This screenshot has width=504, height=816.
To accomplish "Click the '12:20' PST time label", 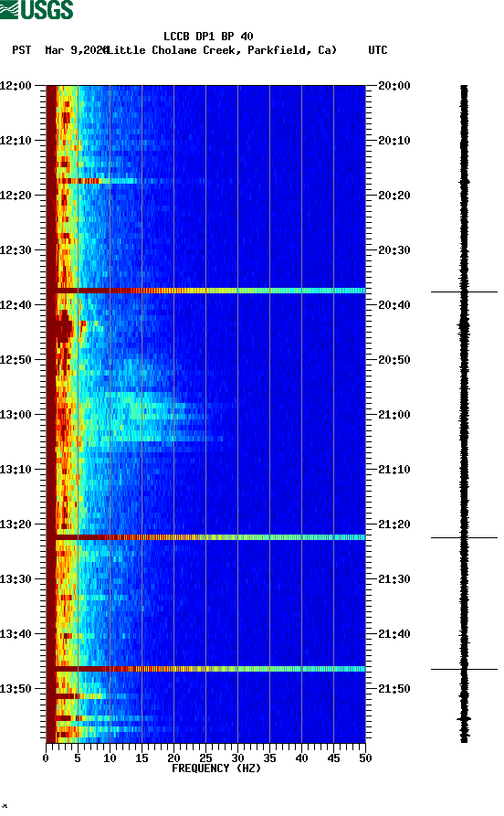I will pyautogui.click(x=16, y=196).
